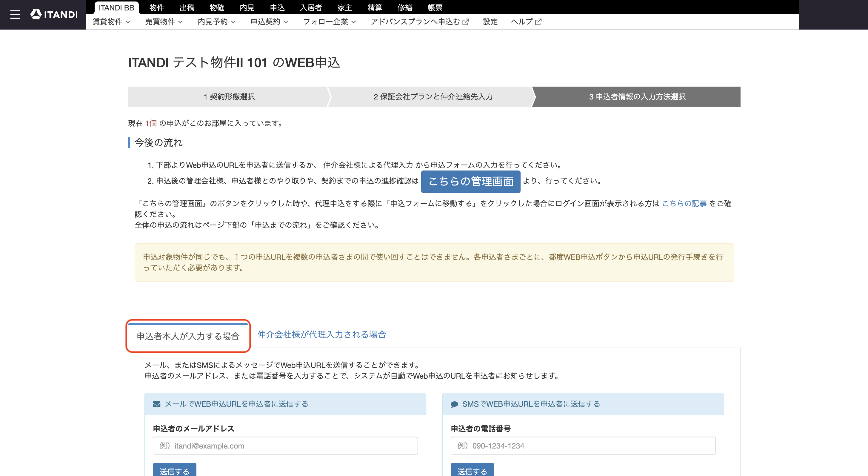Open the 内見予約 dropdown menu
868x476 pixels.
[x=217, y=22]
